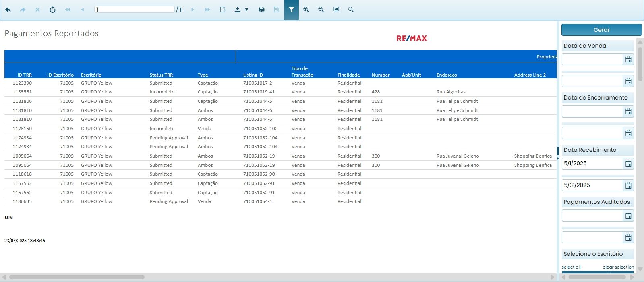Click the navigate forward arrow icon
The image size is (644, 282).
[x=23, y=10]
